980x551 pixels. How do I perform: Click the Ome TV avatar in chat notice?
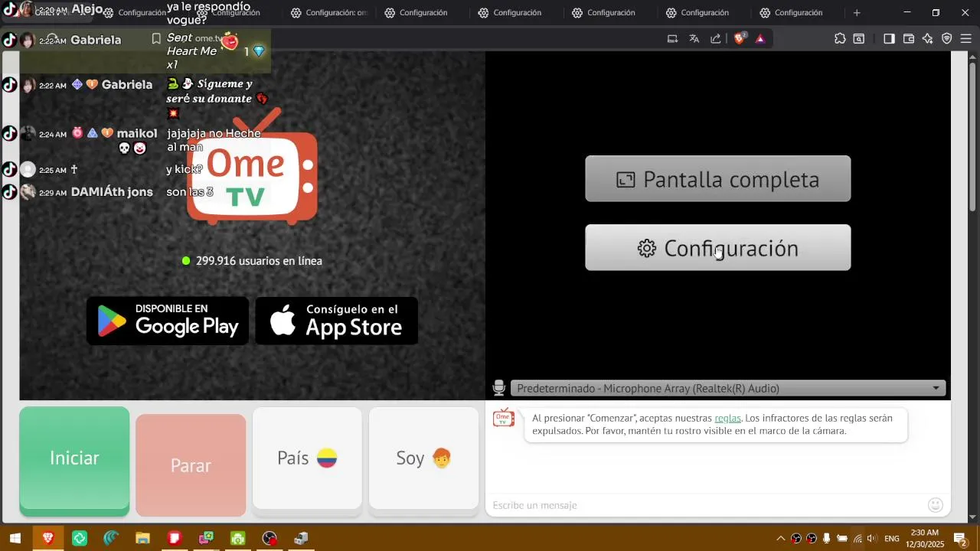click(504, 418)
